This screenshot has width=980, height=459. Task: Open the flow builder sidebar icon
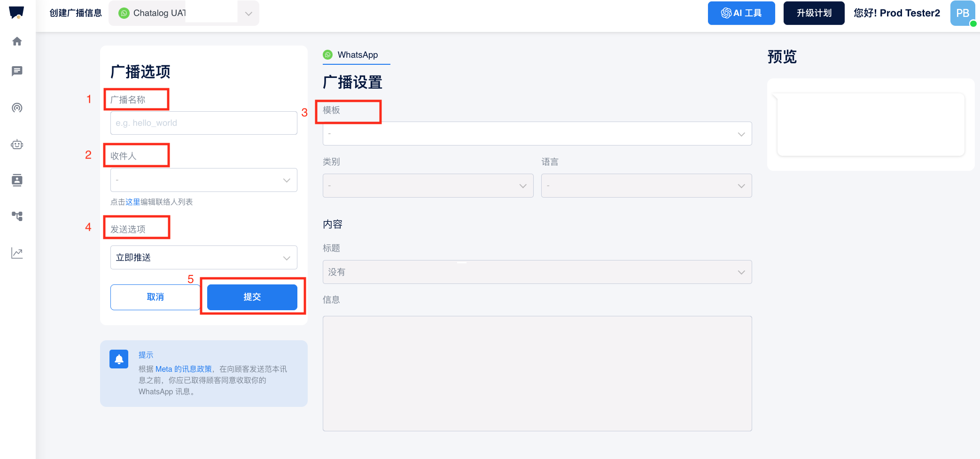(x=17, y=216)
